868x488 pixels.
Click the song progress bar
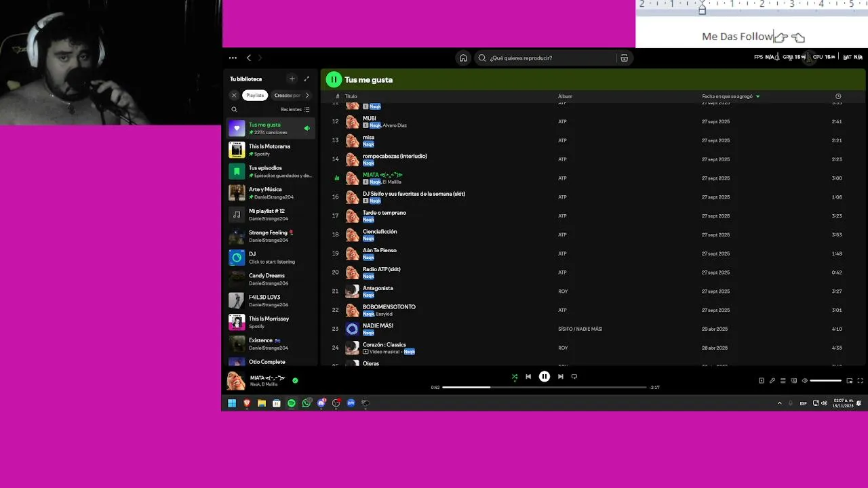click(x=545, y=387)
